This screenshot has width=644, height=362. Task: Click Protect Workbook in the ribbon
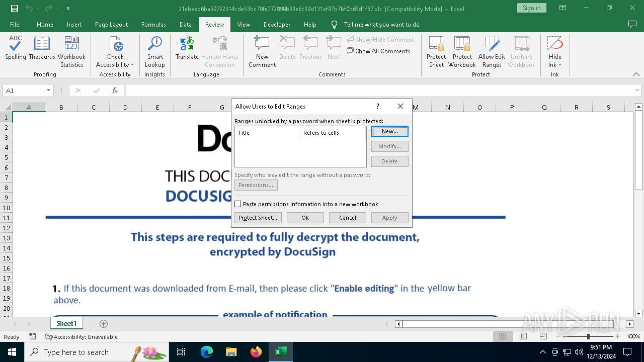coord(462,52)
